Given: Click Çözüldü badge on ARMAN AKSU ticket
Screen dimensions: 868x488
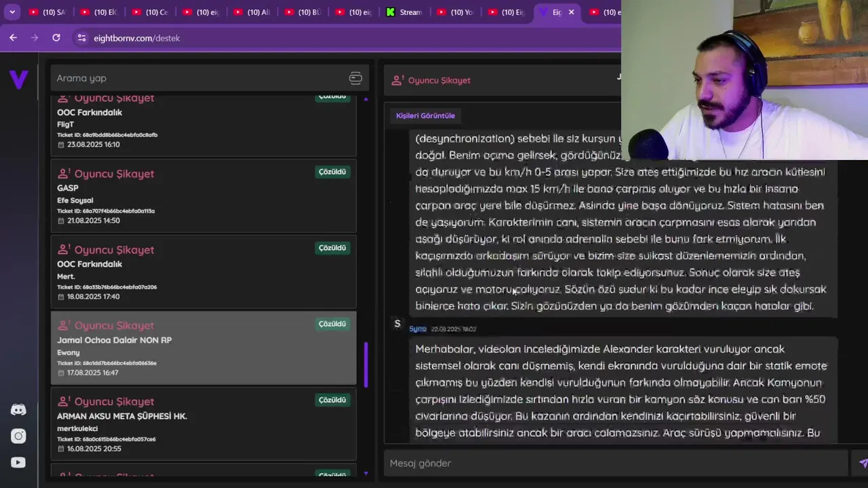Looking at the screenshot, I should [x=332, y=400].
